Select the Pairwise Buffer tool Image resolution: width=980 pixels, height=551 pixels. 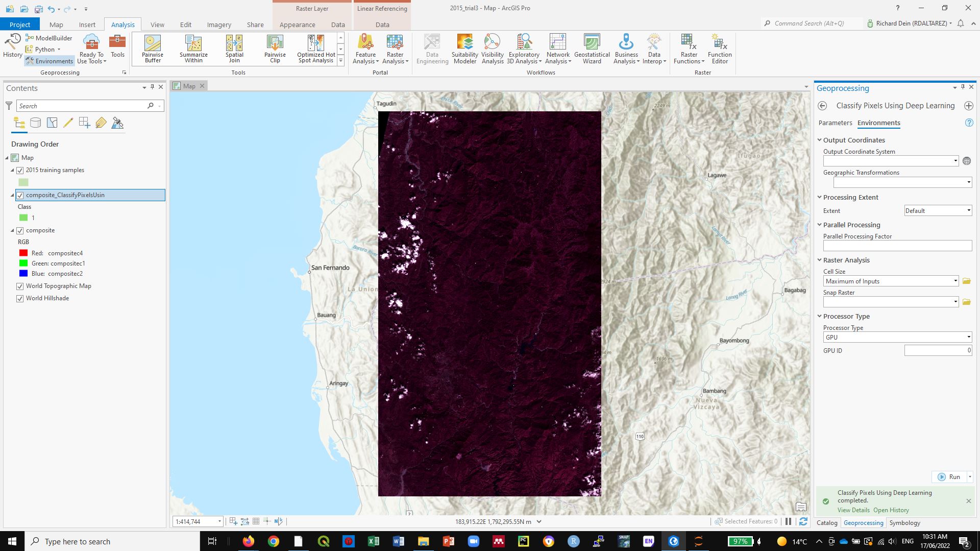click(x=152, y=49)
